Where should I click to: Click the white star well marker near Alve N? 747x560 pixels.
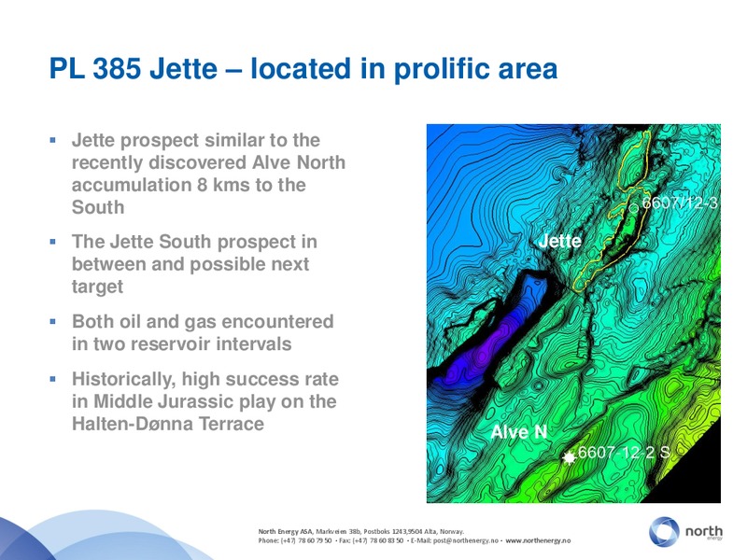(569, 458)
